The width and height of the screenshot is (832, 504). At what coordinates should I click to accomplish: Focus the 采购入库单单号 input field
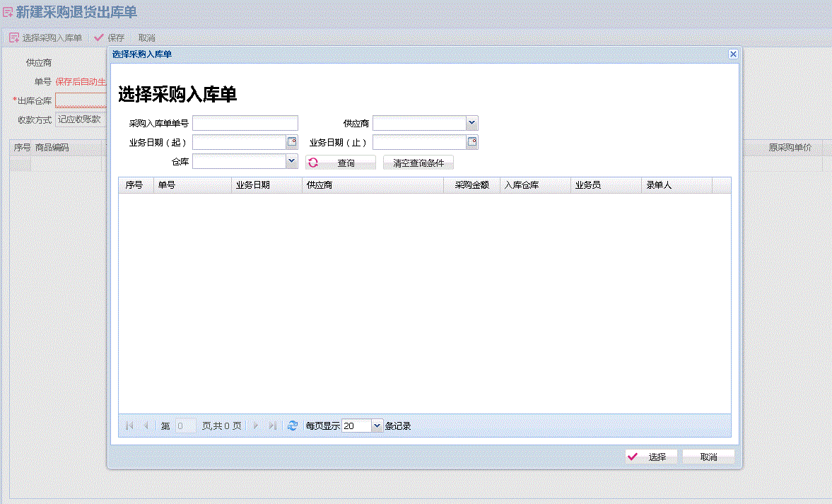(x=245, y=123)
